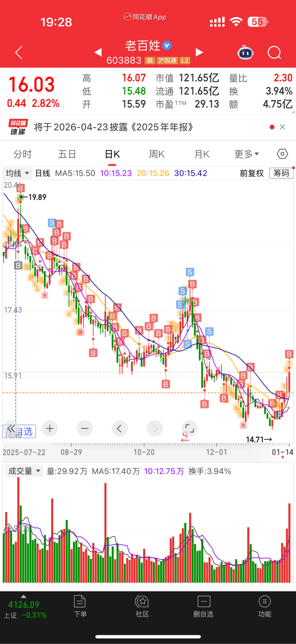
Task: Zoom out chart with minus button
Action: [85, 428]
